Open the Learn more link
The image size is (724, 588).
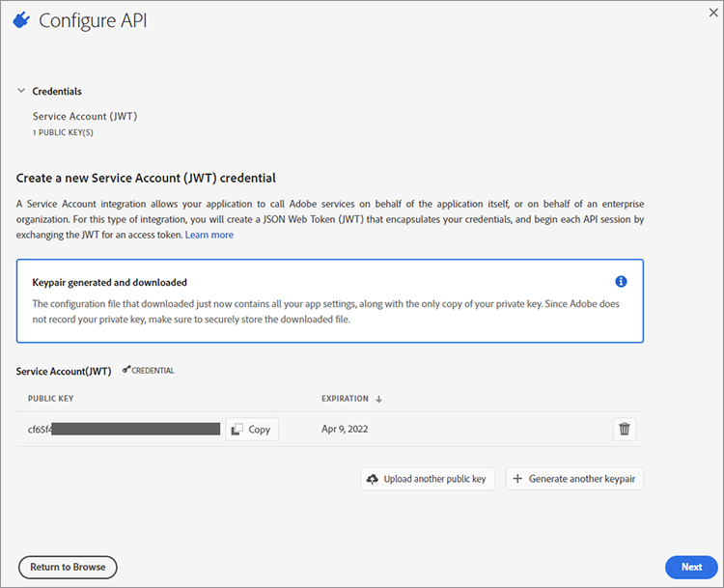pos(209,235)
